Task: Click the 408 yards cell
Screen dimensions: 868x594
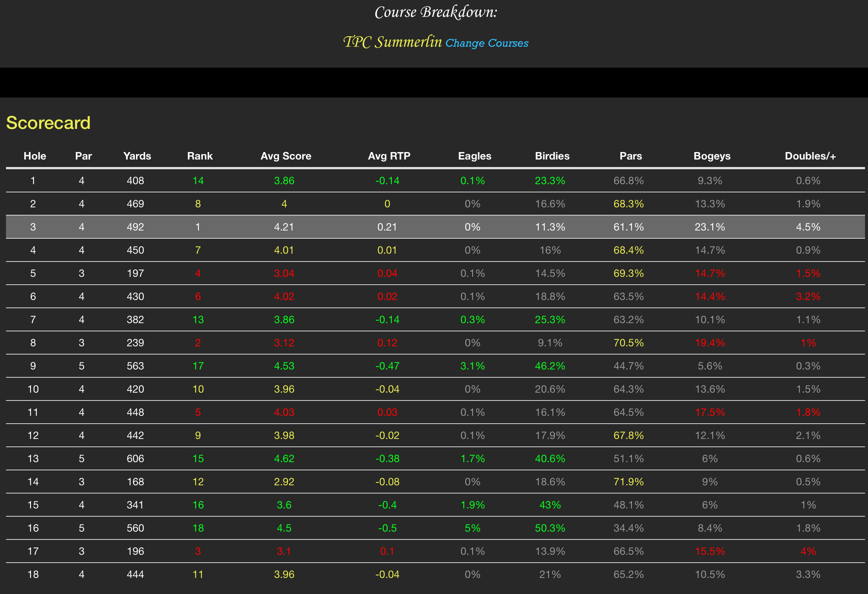Action: coord(135,180)
